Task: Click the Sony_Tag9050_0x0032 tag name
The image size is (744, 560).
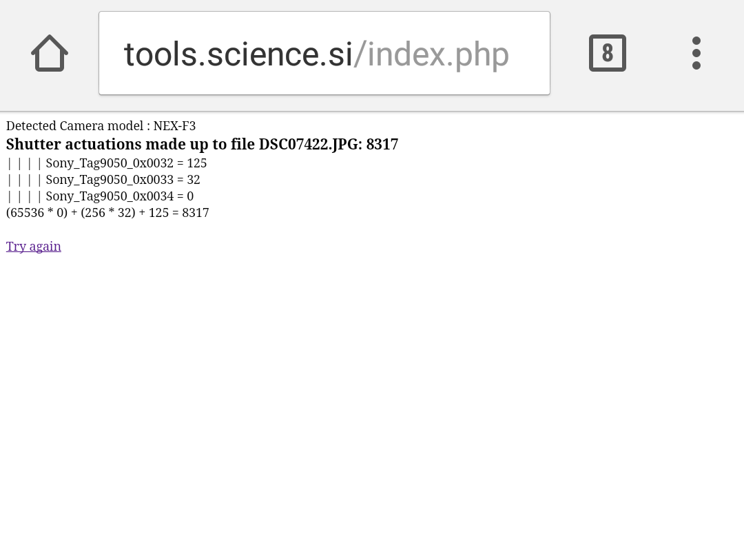Action: [x=110, y=163]
